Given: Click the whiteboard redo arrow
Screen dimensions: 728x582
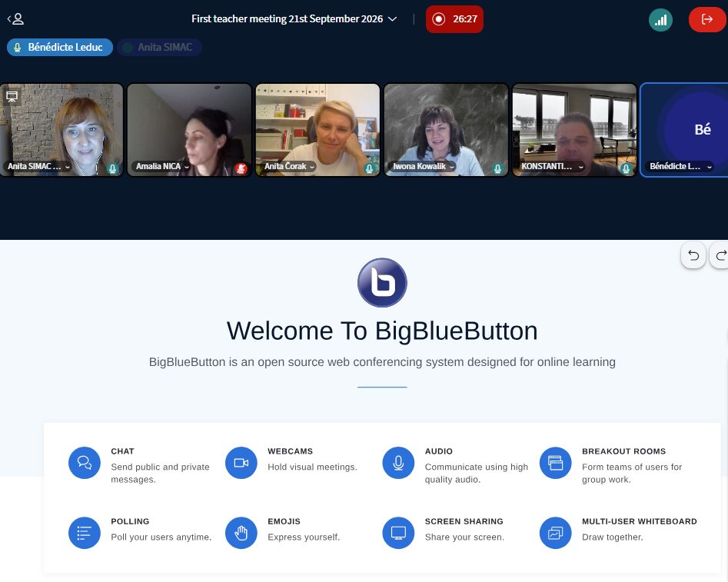Looking at the screenshot, I should (720, 255).
